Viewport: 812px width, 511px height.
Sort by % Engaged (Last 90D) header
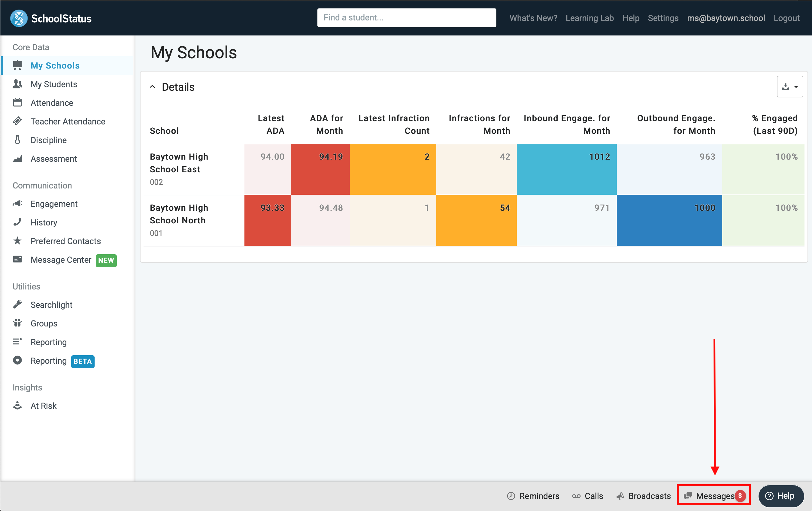775,124
